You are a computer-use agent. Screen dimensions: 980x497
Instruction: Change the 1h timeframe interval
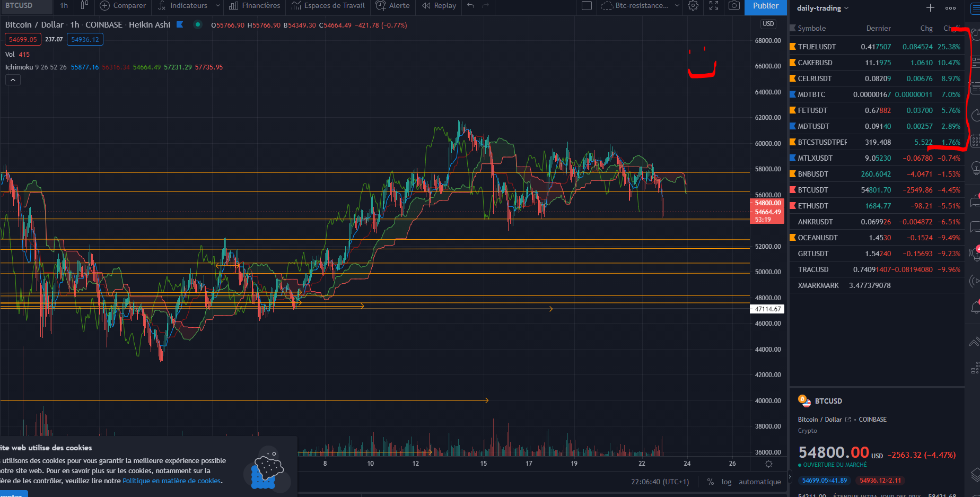64,6
